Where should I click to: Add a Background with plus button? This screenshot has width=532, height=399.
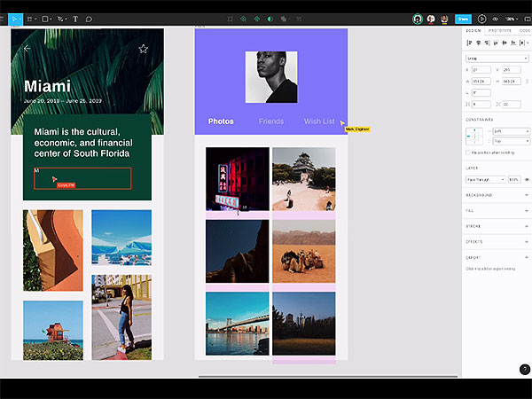pos(526,195)
